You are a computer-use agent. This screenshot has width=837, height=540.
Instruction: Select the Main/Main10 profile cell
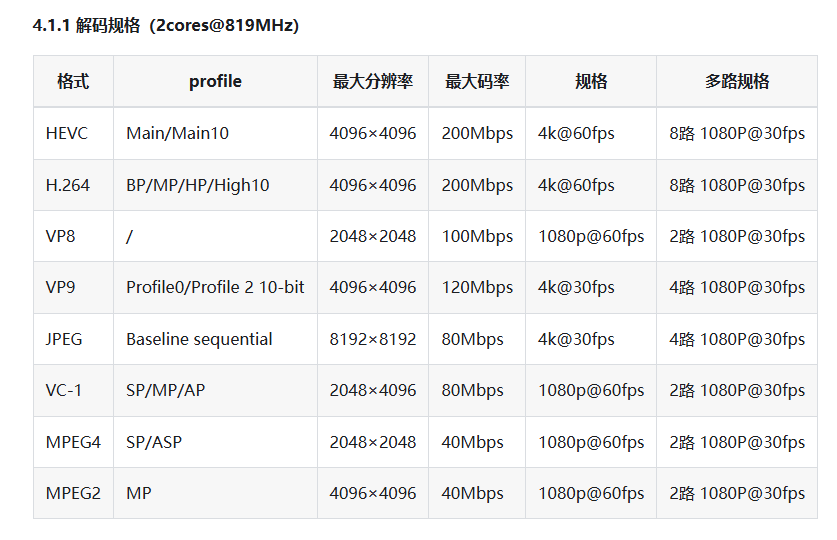215,133
